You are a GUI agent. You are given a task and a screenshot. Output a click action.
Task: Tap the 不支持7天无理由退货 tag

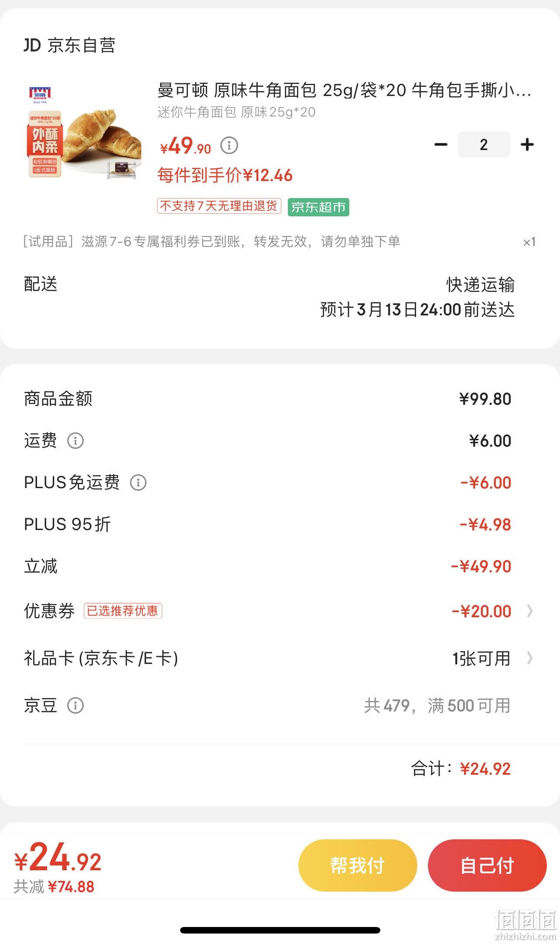pos(219,206)
